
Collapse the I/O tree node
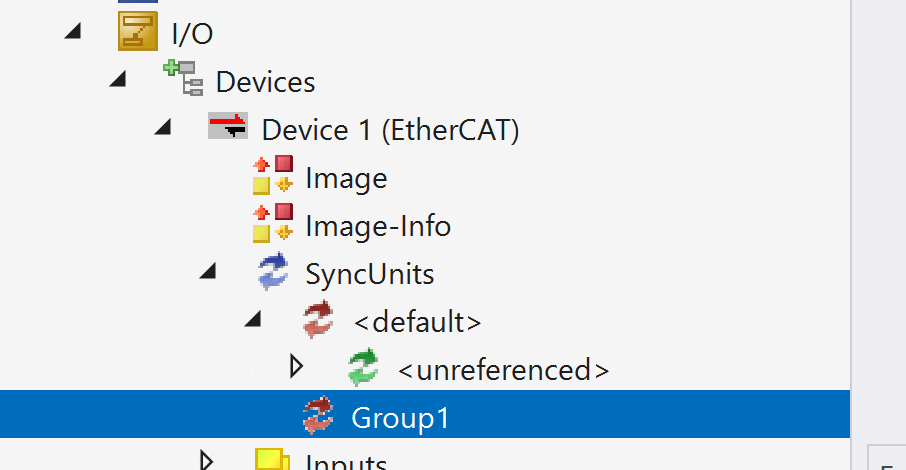click(x=71, y=32)
